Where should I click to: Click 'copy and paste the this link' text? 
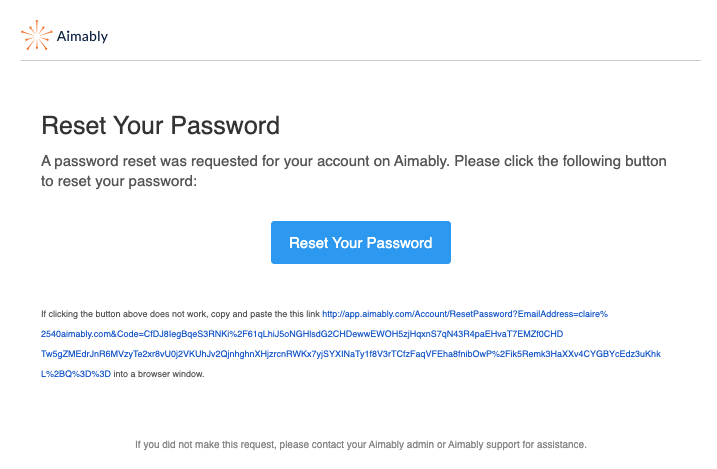[x=265, y=314]
